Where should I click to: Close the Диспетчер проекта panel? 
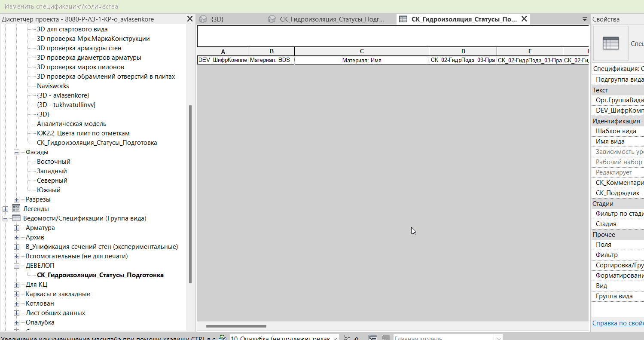click(x=190, y=19)
